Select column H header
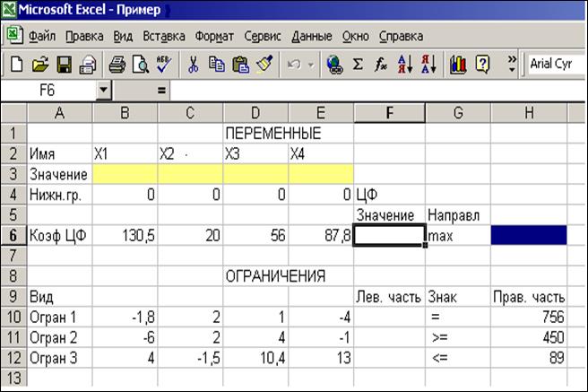The image size is (588, 392). pyautogui.click(x=529, y=113)
